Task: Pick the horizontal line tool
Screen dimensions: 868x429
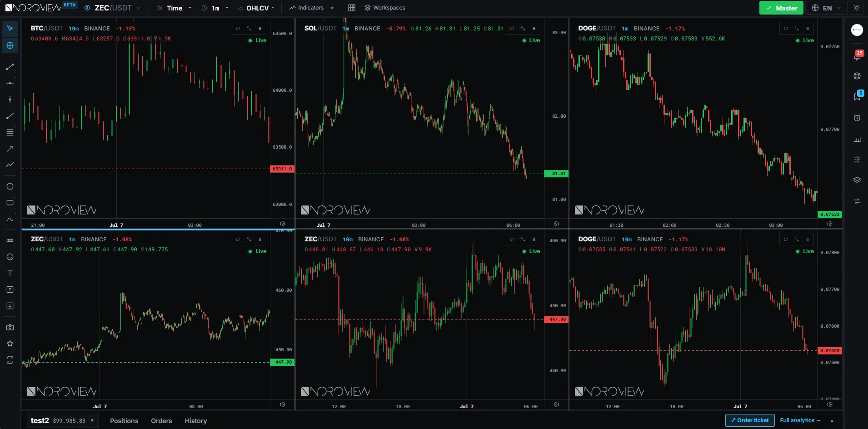Action: (x=10, y=83)
